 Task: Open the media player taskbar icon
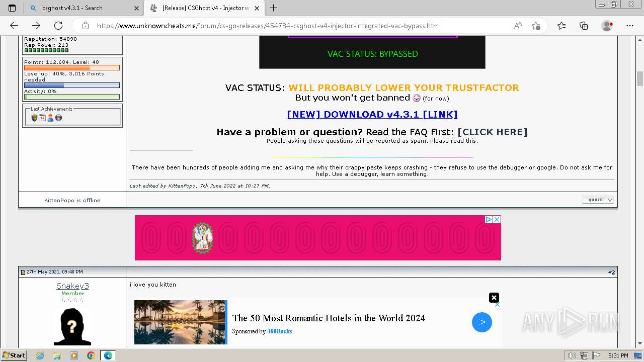click(74, 355)
